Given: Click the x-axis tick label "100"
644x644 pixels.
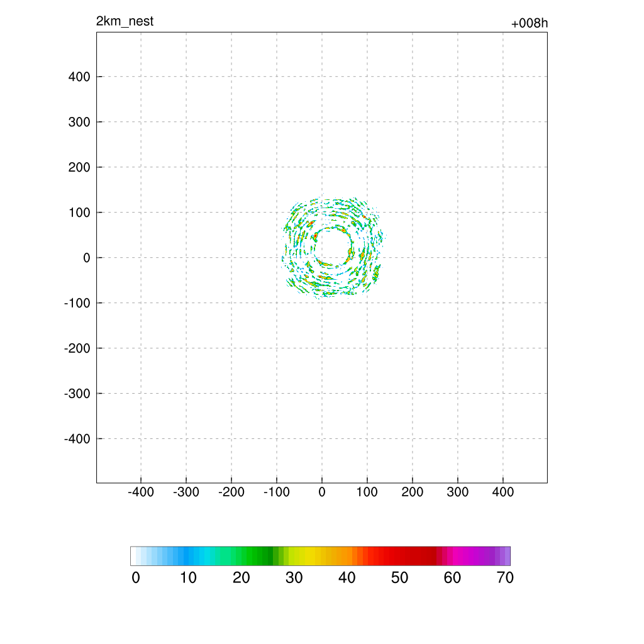Looking at the screenshot, I should [367, 492].
